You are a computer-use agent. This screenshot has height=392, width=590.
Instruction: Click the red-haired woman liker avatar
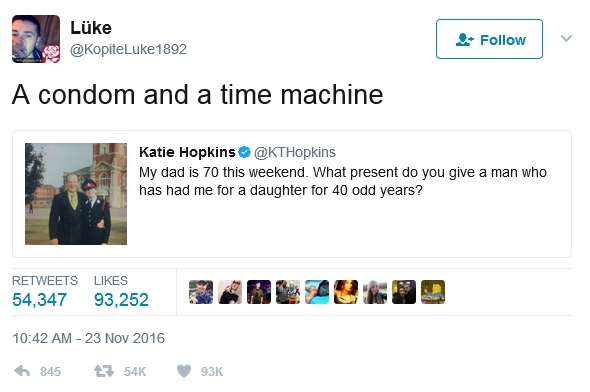click(346, 292)
